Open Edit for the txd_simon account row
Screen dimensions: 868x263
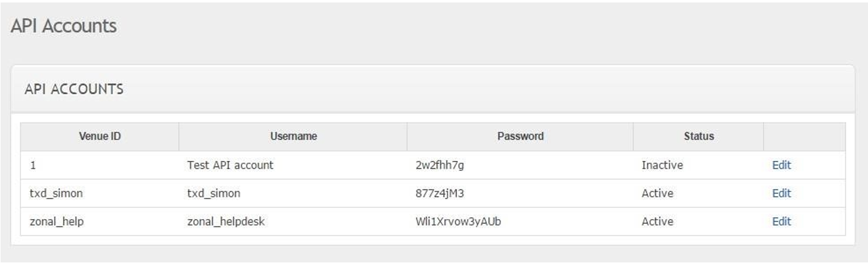click(x=781, y=193)
